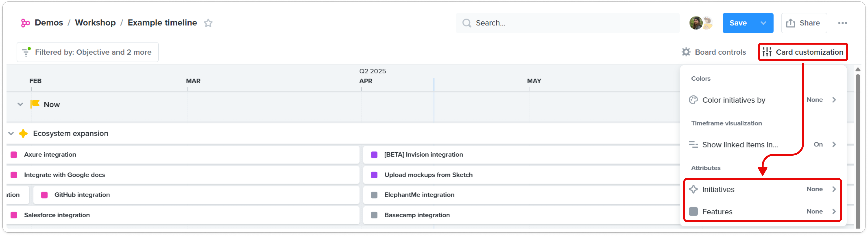The width and height of the screenshot is (868, 236).
Task: Click grey square on ElephantMe integration
Action: [x=374, y=195]
